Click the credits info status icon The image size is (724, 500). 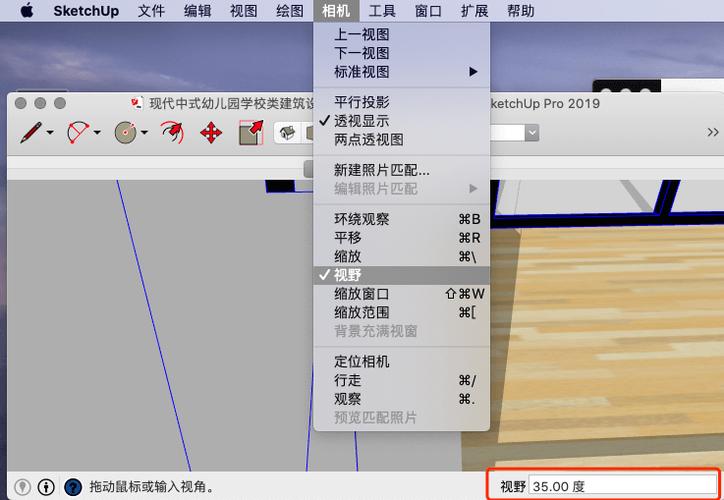(x=46, y=487)
